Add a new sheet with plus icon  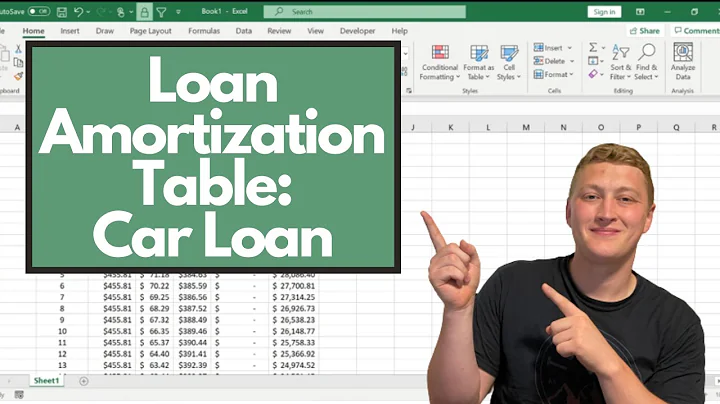[x=84, y=381]
